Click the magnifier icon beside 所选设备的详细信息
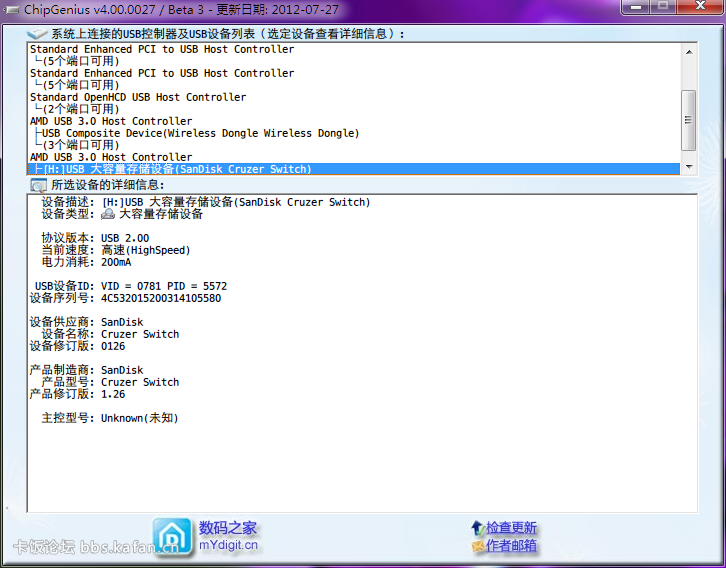 tap(38, 185)
